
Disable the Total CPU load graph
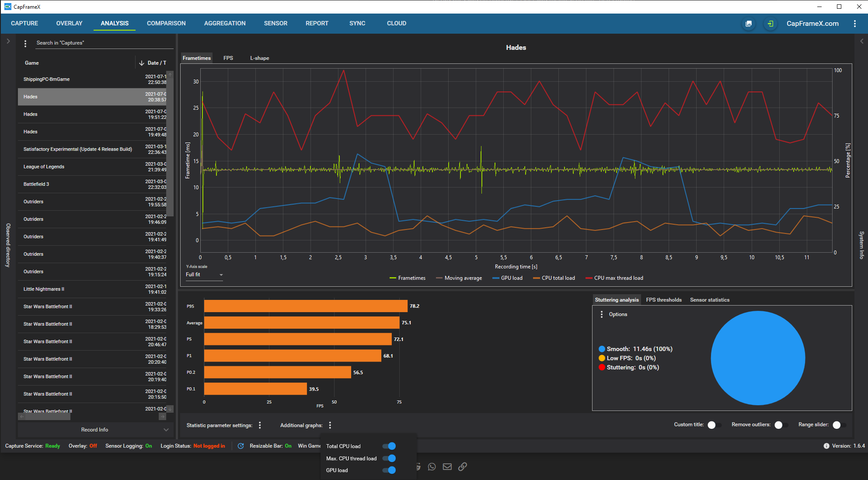click(x=389, y=446)
